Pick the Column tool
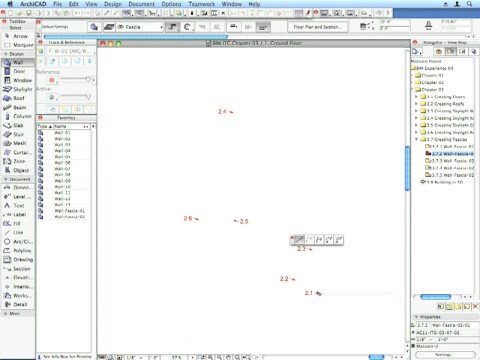This screenshot has height=360, width=480. (x=17, y=116)
